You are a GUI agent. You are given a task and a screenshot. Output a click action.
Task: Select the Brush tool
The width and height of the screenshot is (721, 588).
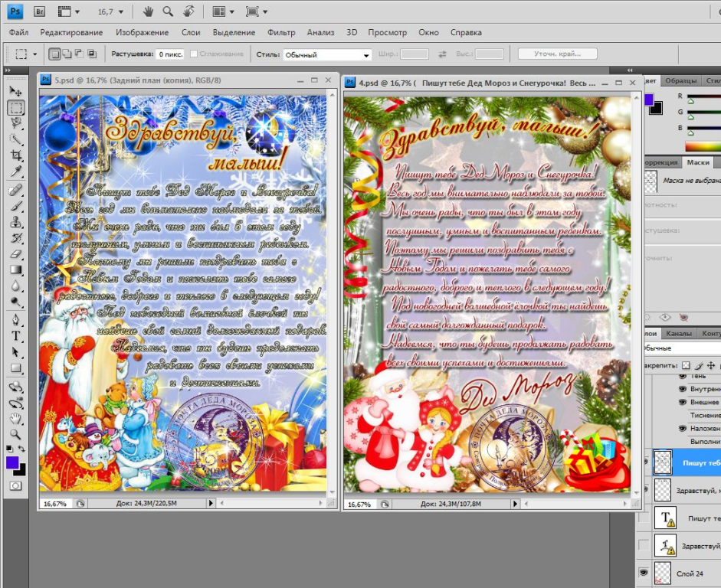pyautogui.click(x=15, y=206)
